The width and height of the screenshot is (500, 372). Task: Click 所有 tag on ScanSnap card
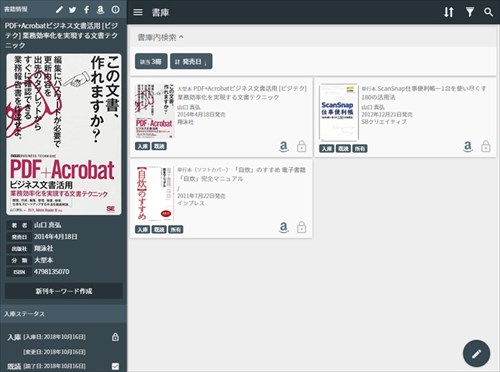click(x=360, y=148)
